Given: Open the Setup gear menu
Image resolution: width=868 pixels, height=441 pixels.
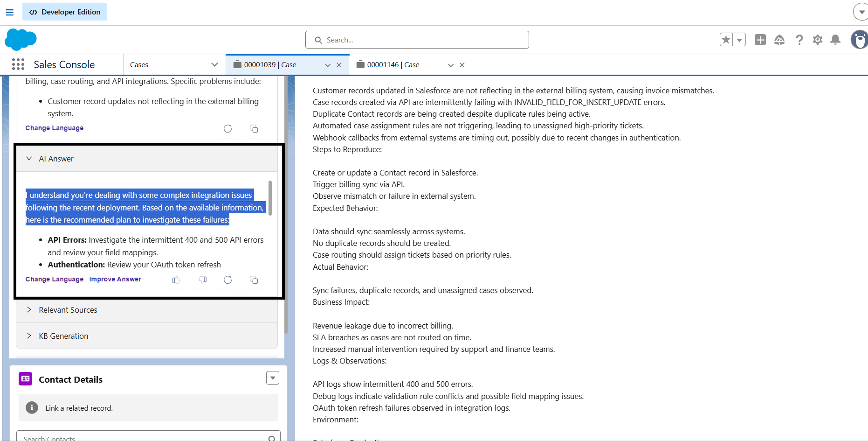Looking at the screenshot, I should tap(818, 40).
